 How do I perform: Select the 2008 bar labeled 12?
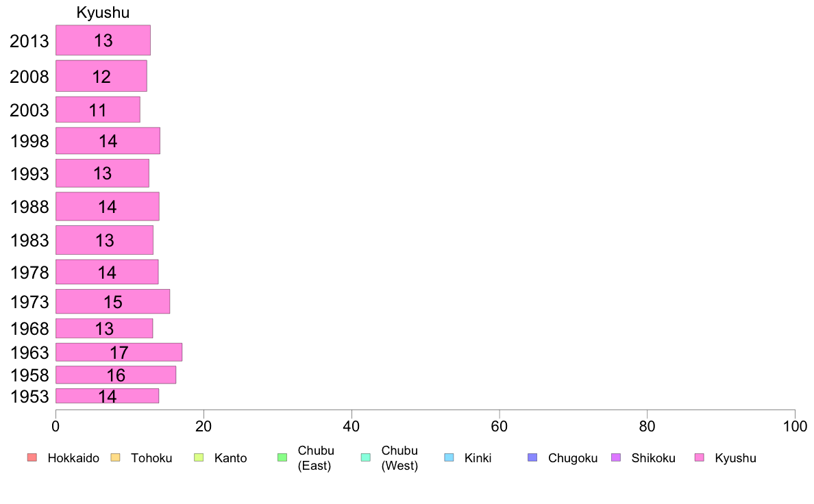pos(101,76)
